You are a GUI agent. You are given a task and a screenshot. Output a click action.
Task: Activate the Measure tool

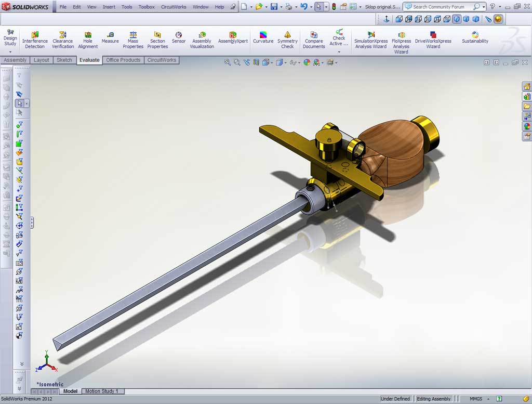tap(110, 37)
